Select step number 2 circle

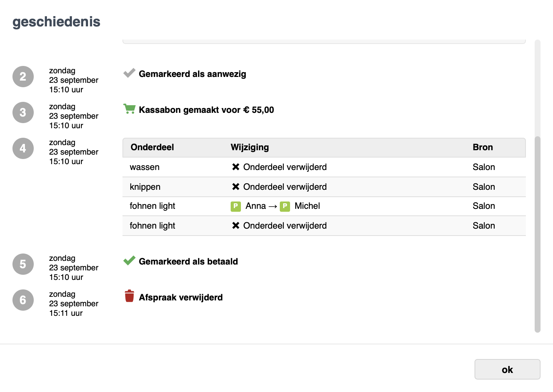23,77
